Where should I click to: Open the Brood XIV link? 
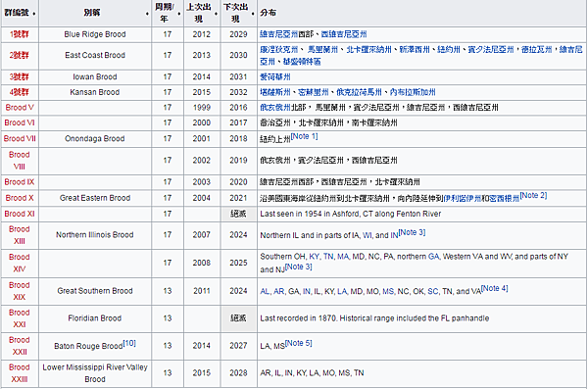point(20,263)
